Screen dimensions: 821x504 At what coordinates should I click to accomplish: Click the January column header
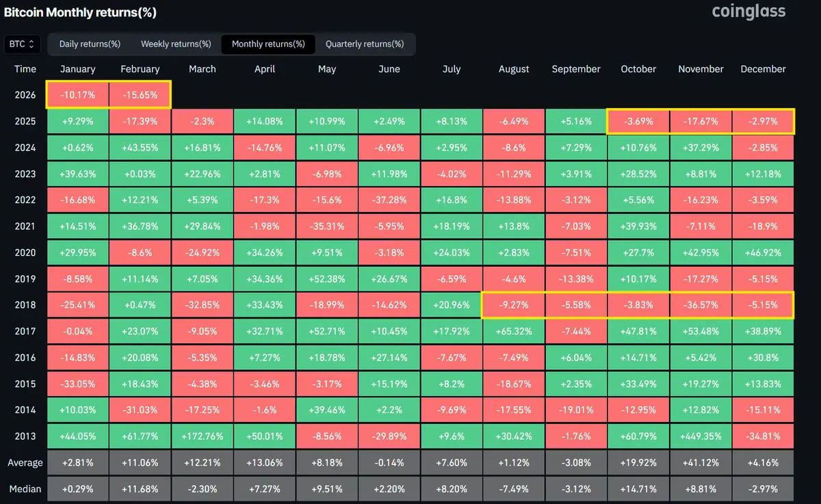click(78, 69)
